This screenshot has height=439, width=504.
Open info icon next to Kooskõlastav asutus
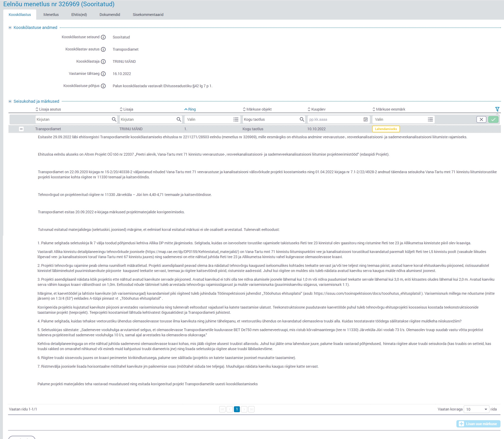click(103, 49)
